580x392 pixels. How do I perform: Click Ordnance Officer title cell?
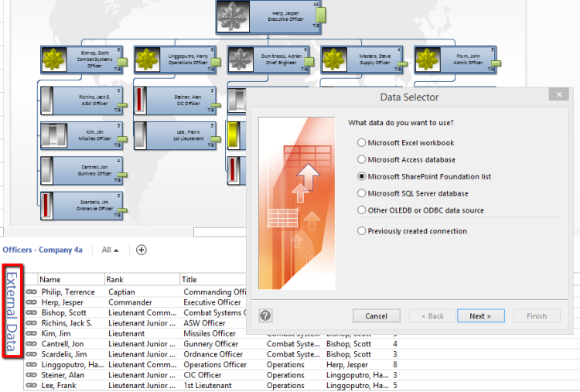pyautogui.click(x=213, y=354)
